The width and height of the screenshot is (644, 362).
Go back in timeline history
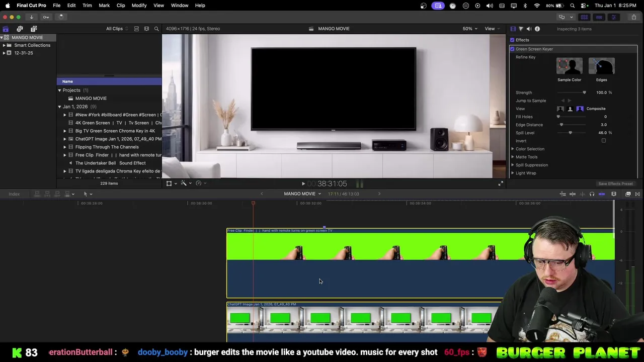(x=261, y=194)
